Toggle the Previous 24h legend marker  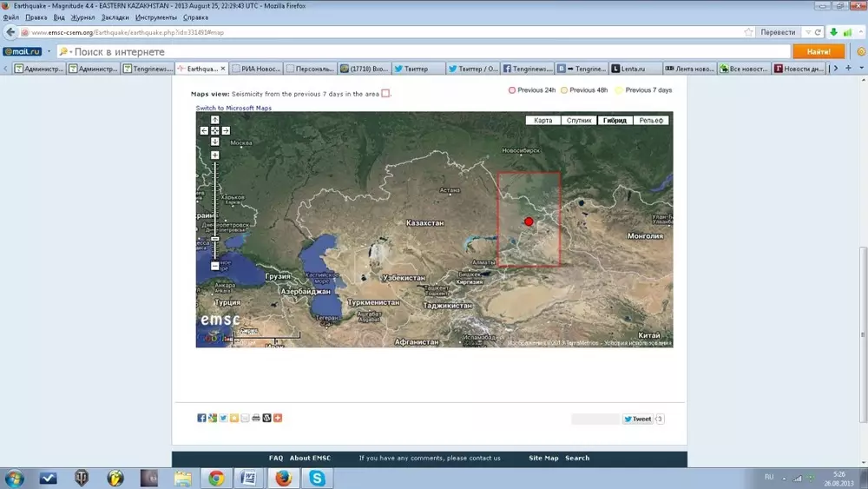pyautogui.click(x=512, y=90)
